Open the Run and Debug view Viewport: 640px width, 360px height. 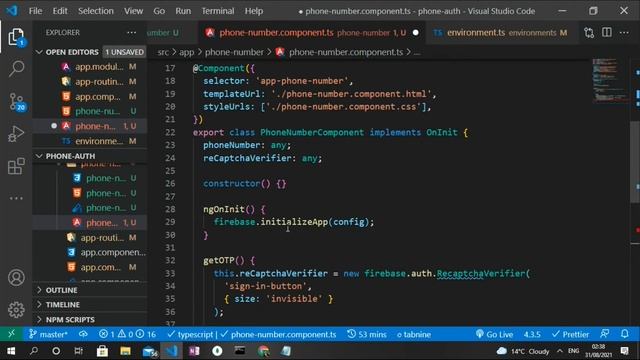pyautogui.click(x=16, y=133)
